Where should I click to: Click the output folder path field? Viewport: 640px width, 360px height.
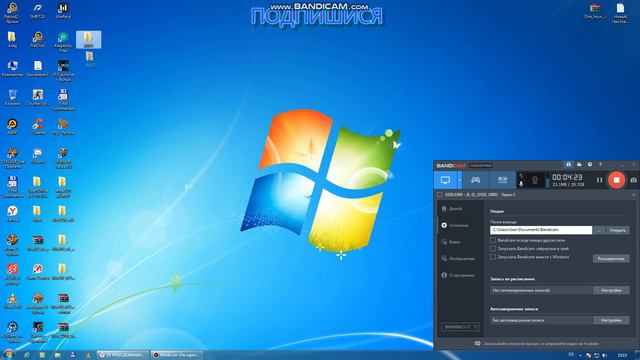point(541,230)
